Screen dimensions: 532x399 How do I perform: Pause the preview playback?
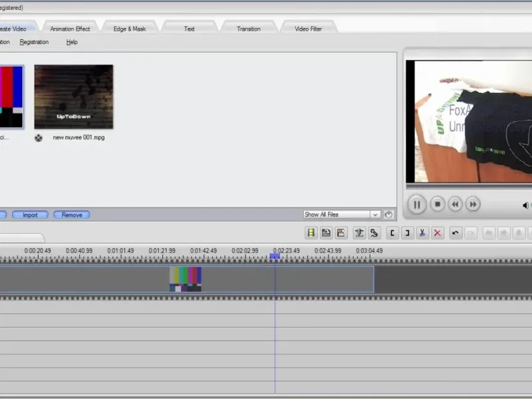pyautogui.click(x=417, y=204)
